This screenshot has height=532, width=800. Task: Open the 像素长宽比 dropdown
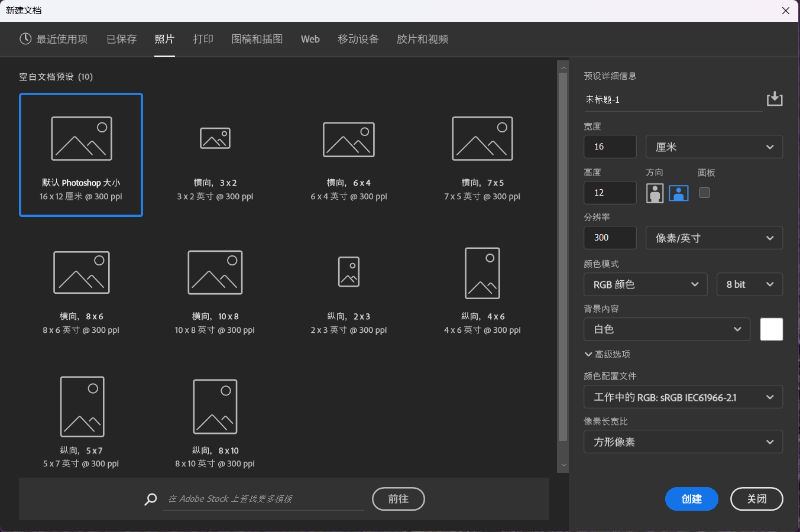pos(683,442)
